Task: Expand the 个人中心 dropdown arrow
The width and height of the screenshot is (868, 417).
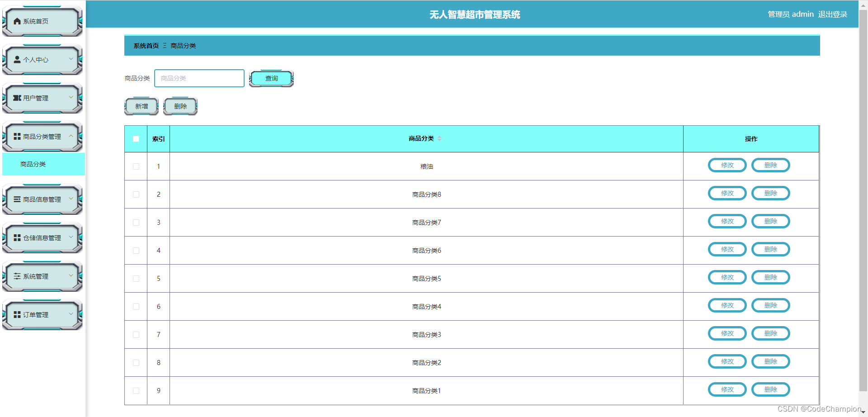Action: 71,59
